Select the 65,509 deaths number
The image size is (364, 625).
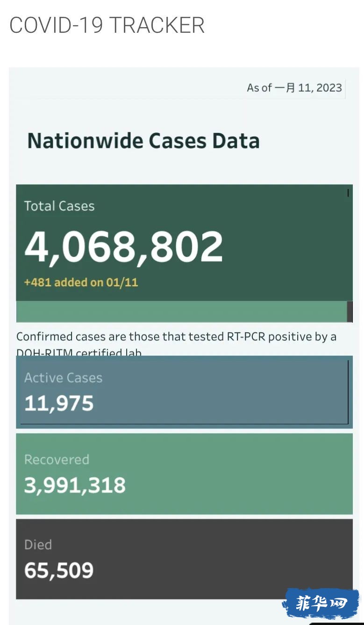(59, 571)
